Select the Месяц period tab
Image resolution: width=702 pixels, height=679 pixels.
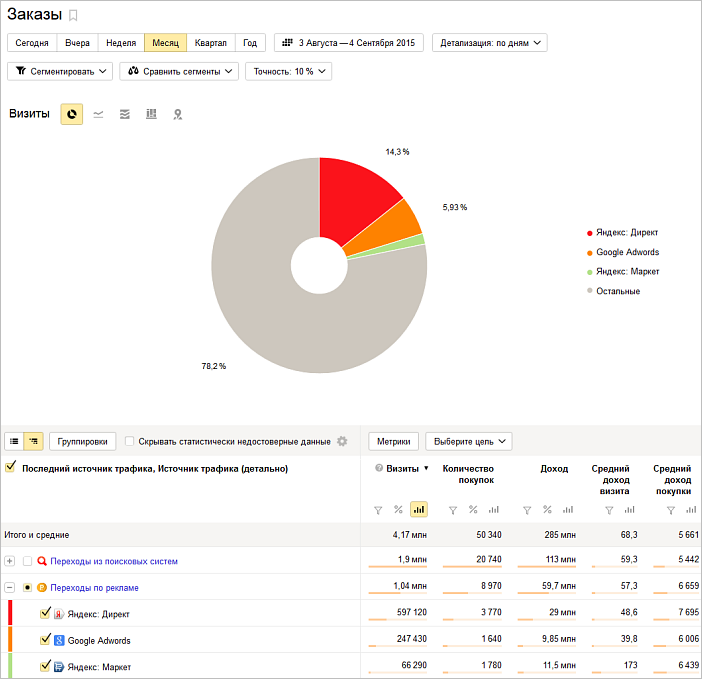pyautogui.click(x=166, y=43)
